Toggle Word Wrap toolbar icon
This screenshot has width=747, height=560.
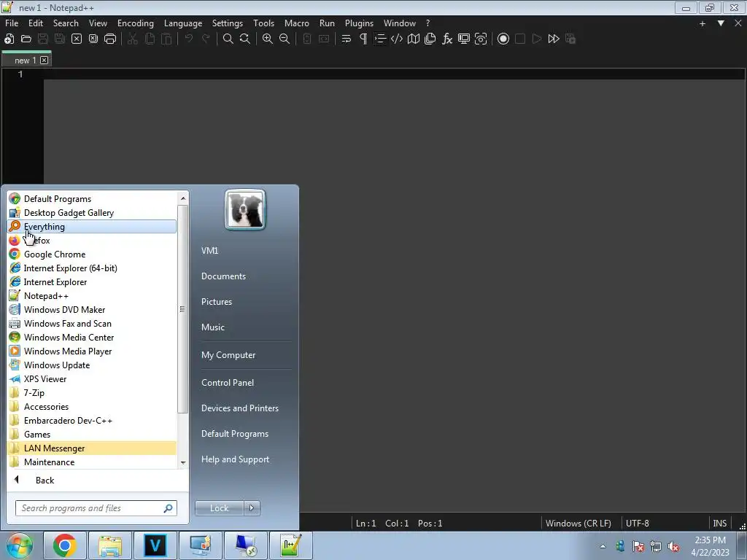coord(347,39)
